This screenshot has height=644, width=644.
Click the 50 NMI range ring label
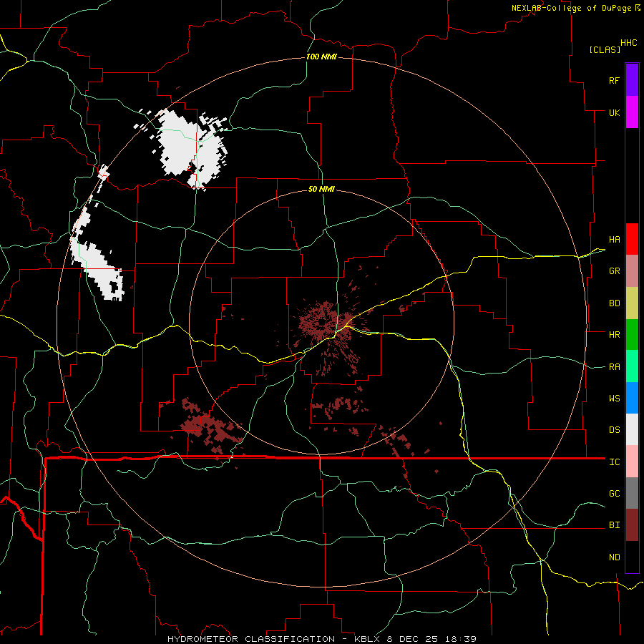tap(321, 189)
